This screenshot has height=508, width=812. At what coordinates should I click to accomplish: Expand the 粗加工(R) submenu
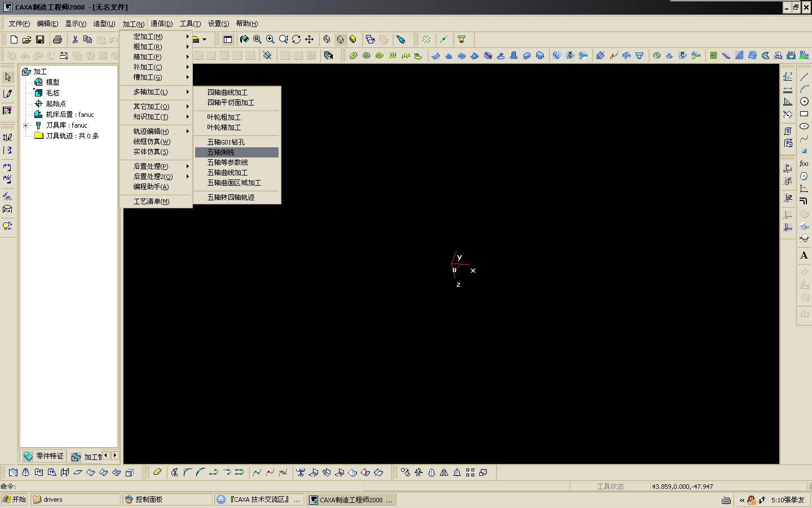pyautogui.click(x=156, y=47)
